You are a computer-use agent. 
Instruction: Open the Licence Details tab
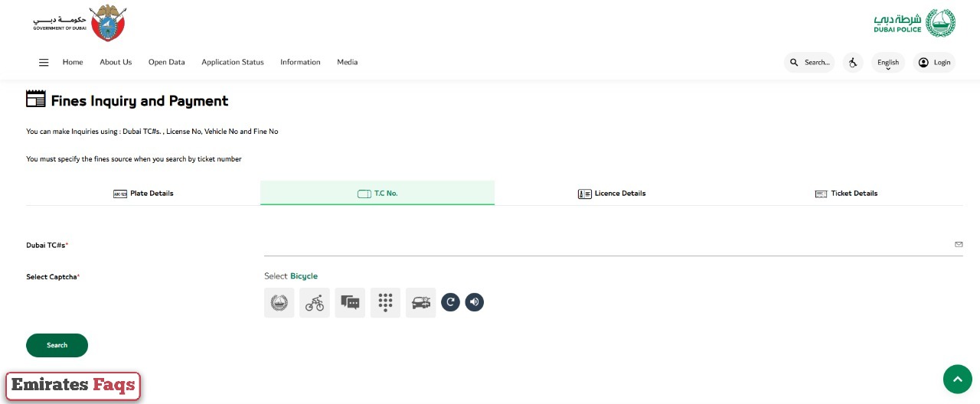tap(612, 194)
